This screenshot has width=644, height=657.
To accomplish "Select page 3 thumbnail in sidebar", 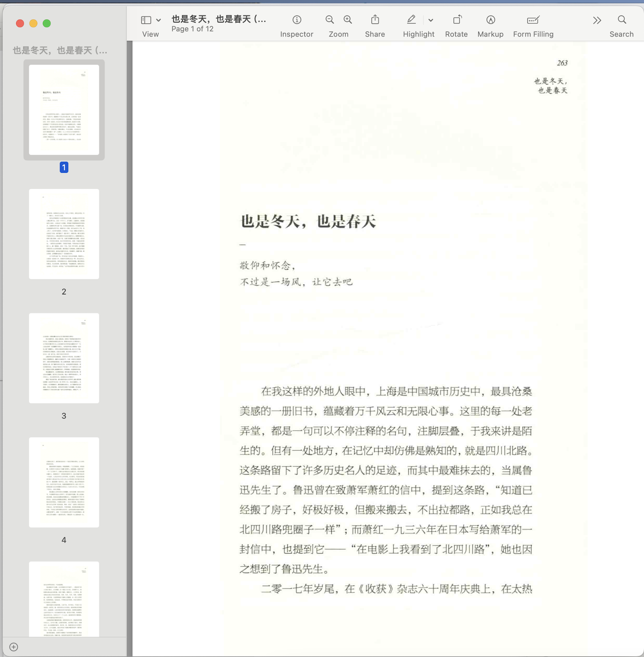I will 64,358.
